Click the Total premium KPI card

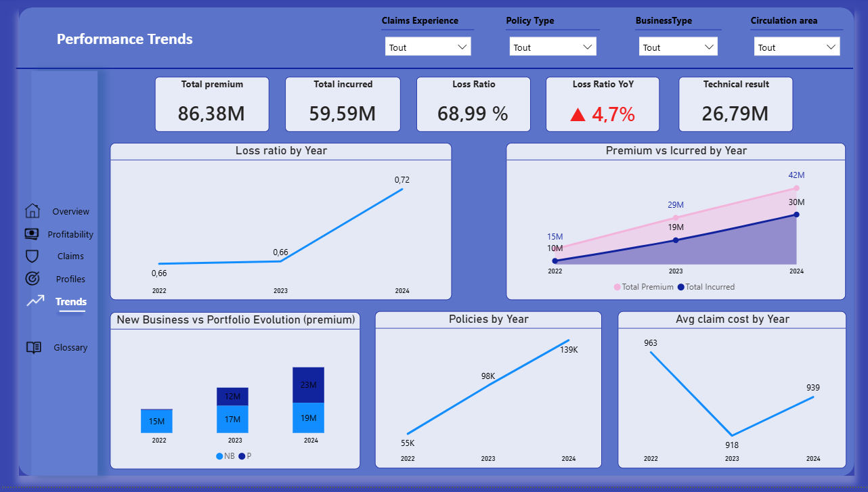coord(212,104)
